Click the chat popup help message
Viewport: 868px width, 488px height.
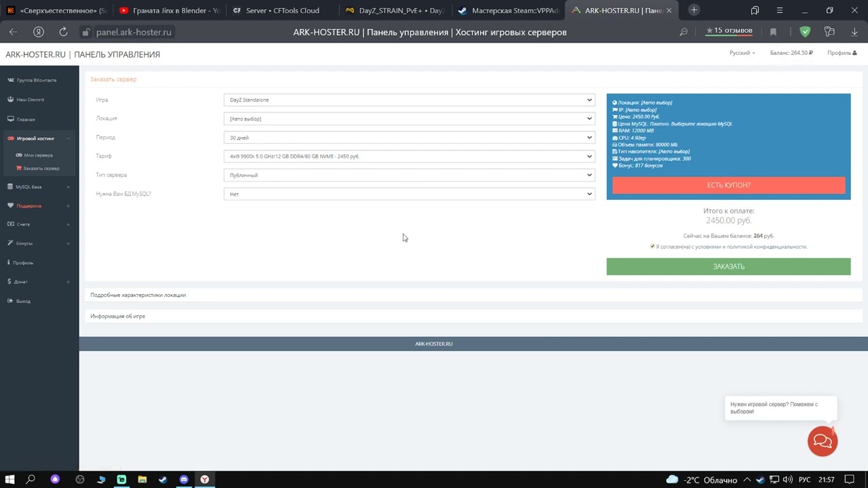coord(781,408)
